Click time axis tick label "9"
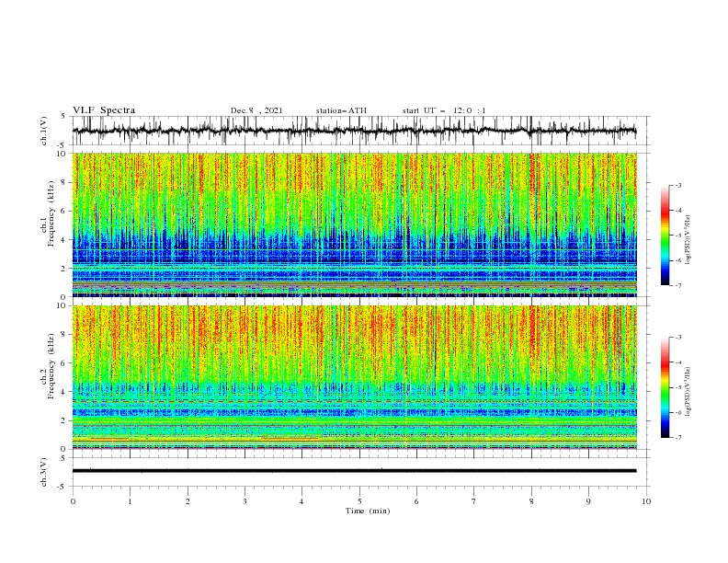Image resolution: width=728 pixels, height=563 pixels. click(588, 501)
